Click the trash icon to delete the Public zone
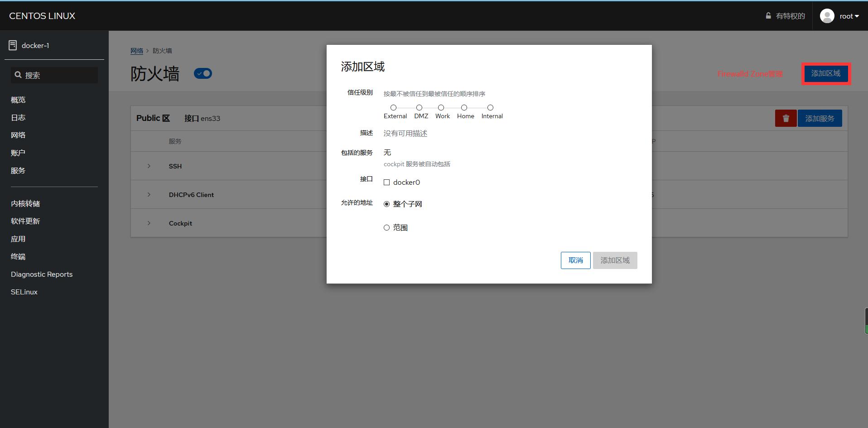 tap(786, 118)
